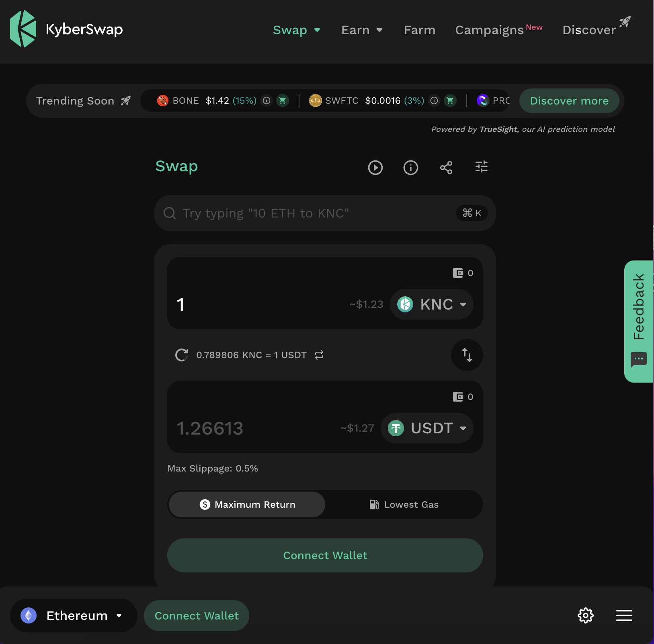Switch token positions with the arrows button
654x644 pixels.
(467, 355)
